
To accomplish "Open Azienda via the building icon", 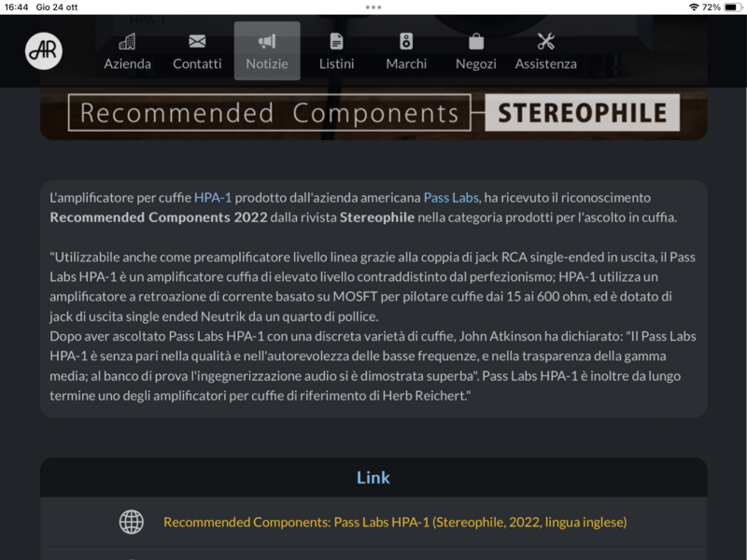I will click(127, 42).
